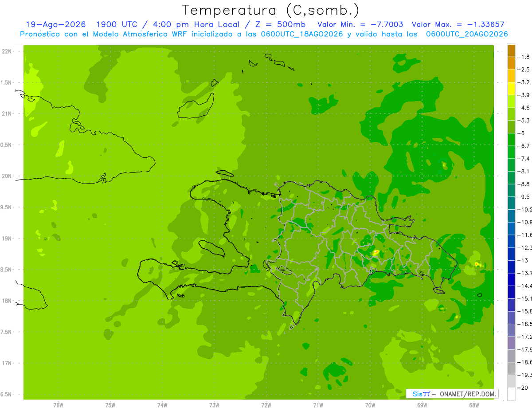Click the orange hot spot east of Hispaniola near 68W
532x411 pixels.
click(477, 264)
